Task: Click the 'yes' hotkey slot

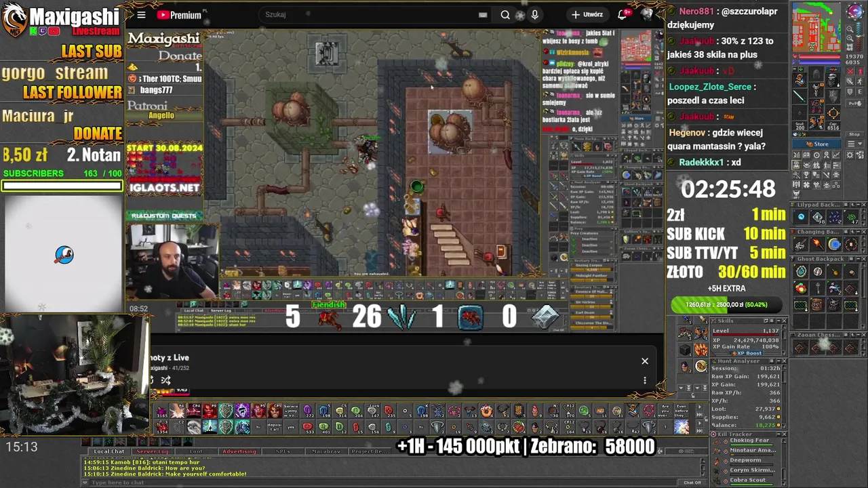Action: [x=291, y=427]
